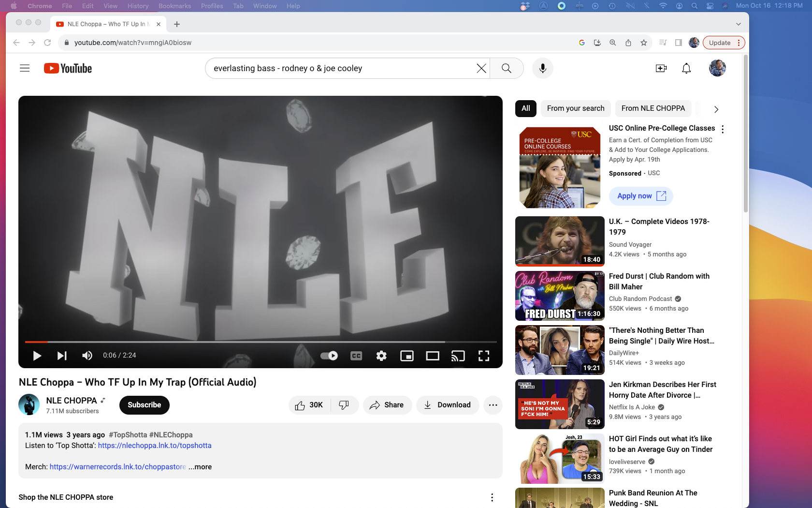The image size is (812, 508).
Task: Subscribe to NLE CHOPPA
Action: point(145,405)
